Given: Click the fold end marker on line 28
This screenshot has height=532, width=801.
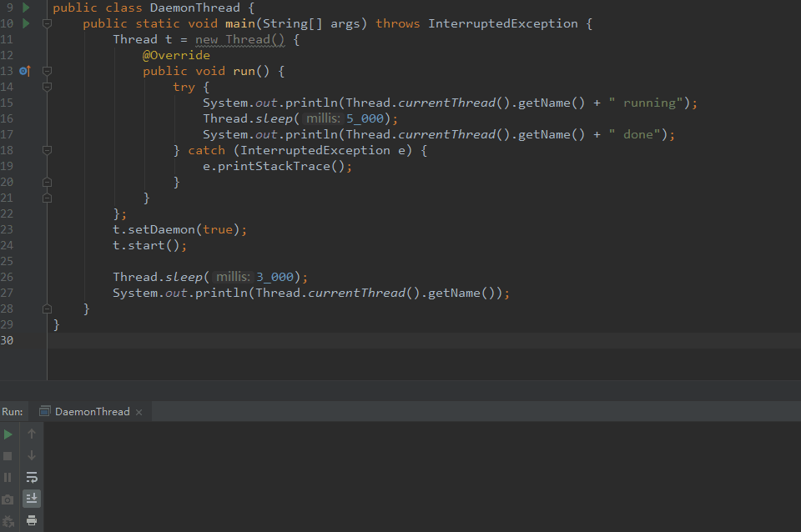Looking at the screenshot, I should (47, 309).
